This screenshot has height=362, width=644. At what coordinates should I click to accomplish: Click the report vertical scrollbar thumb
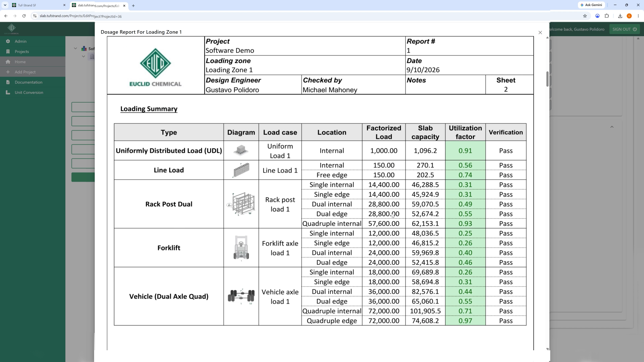(x=547, y=79)
